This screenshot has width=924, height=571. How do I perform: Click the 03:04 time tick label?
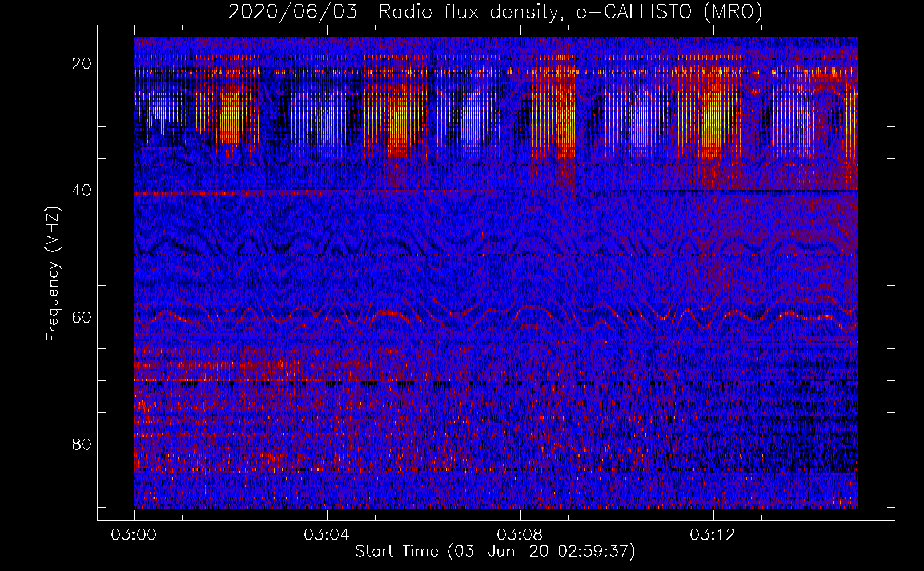[327, 535]
